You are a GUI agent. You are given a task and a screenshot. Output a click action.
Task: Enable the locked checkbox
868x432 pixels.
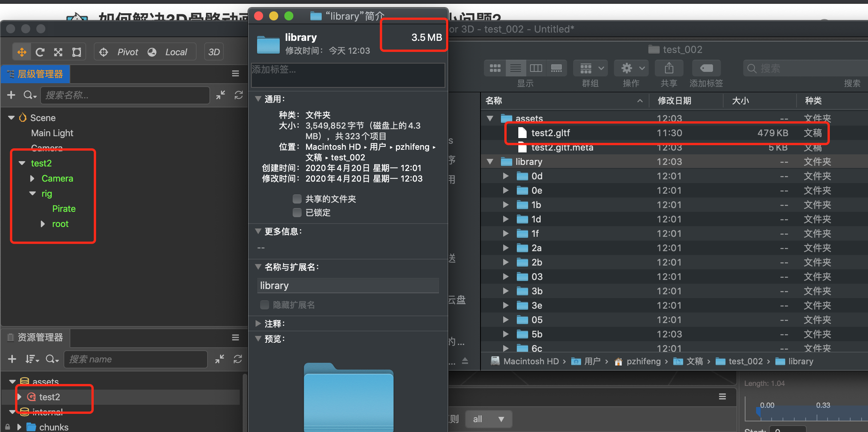point(297,213)
